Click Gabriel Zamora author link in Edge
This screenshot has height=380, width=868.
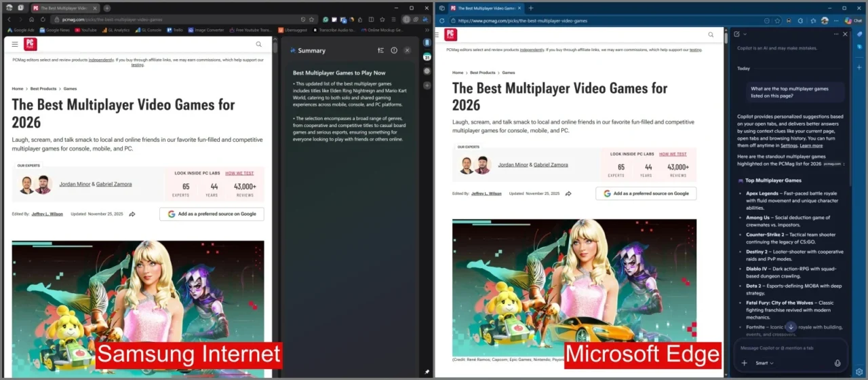[x=551, y=165]
